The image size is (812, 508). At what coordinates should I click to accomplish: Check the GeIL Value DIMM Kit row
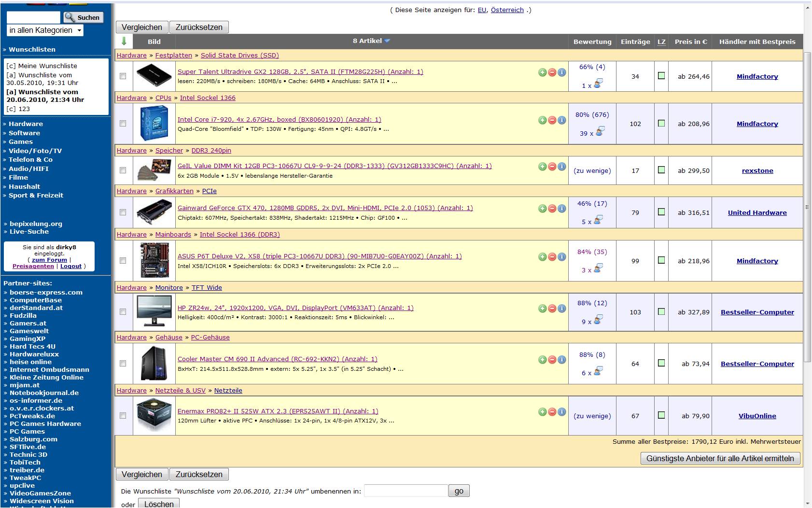click(123, 170)
